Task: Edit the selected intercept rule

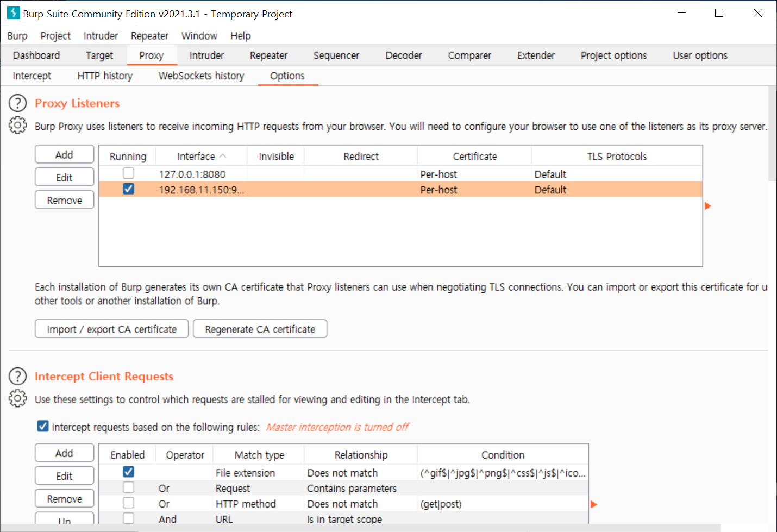Action: [x=64, y=475]
